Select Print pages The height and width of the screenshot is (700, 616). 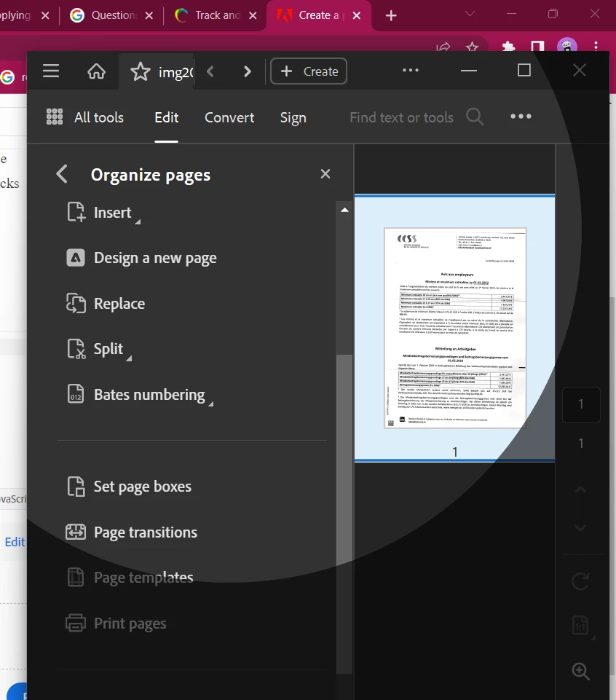point(130,624)
